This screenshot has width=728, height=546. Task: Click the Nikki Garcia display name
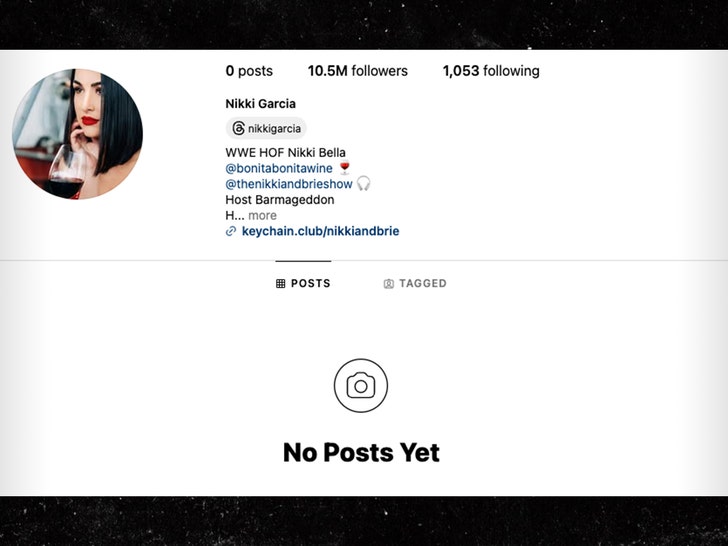260,104
